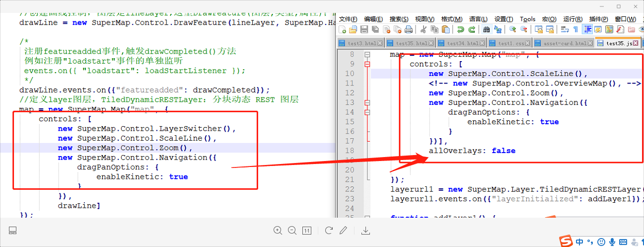Click the Close All files icon
This screenshot has width=644, height=247.
[398, 29]
